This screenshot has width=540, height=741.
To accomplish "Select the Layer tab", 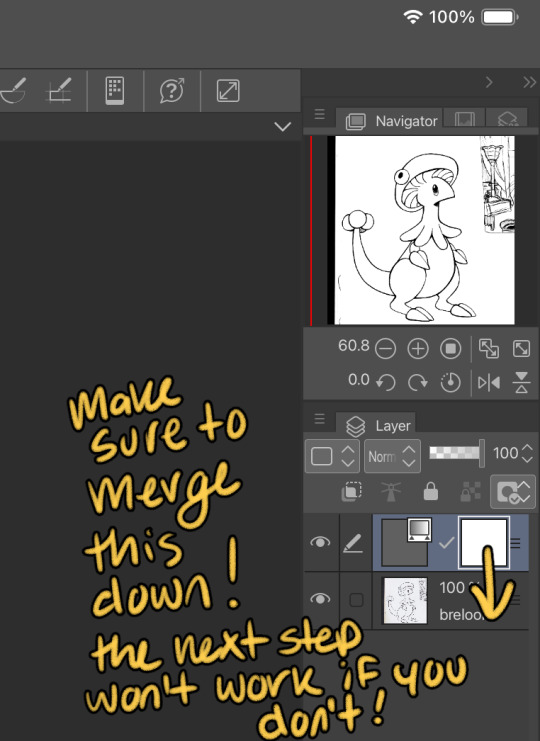I will 376,426.
